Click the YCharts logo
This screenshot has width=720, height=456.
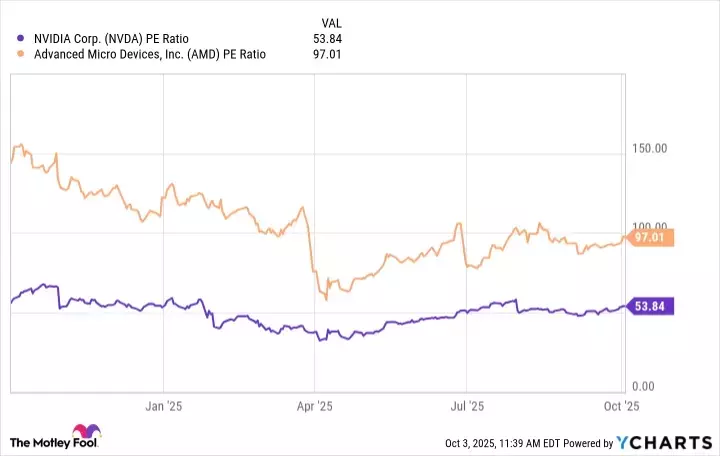pos(661,441)
